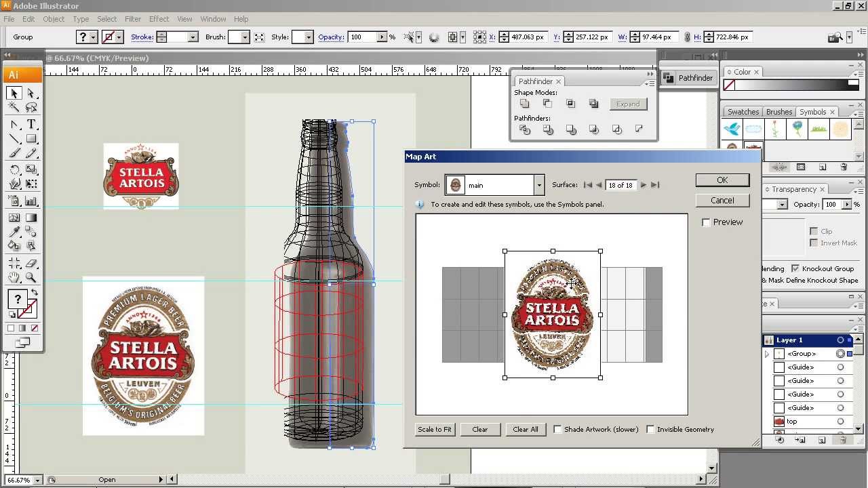The image size is (868, 488).
Task: Open the File menu
Action: [x=9, y=19]
